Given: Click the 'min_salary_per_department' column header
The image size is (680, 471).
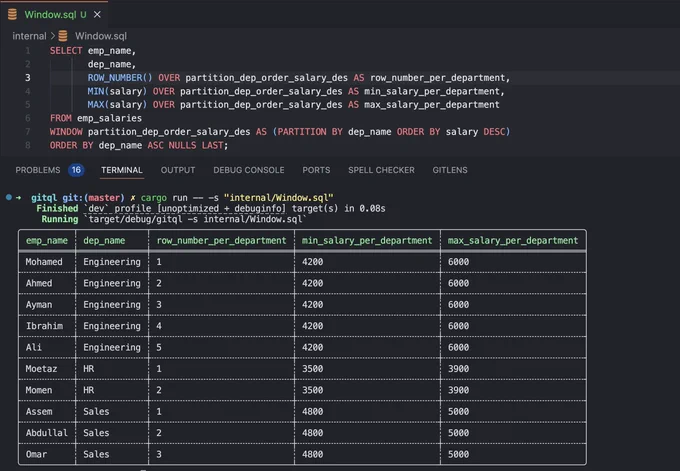Looking at the screenshot, I should pyautogui.click(x=367, y=240).
